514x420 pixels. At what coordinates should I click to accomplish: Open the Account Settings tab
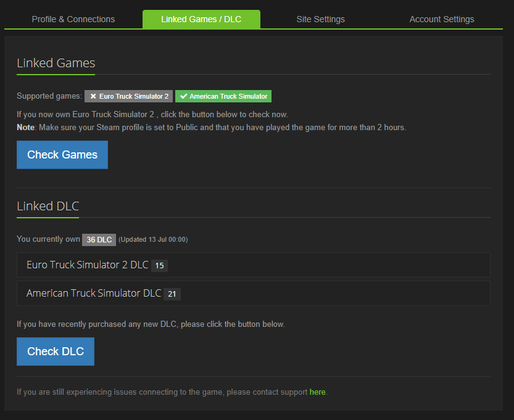[441, 19]
